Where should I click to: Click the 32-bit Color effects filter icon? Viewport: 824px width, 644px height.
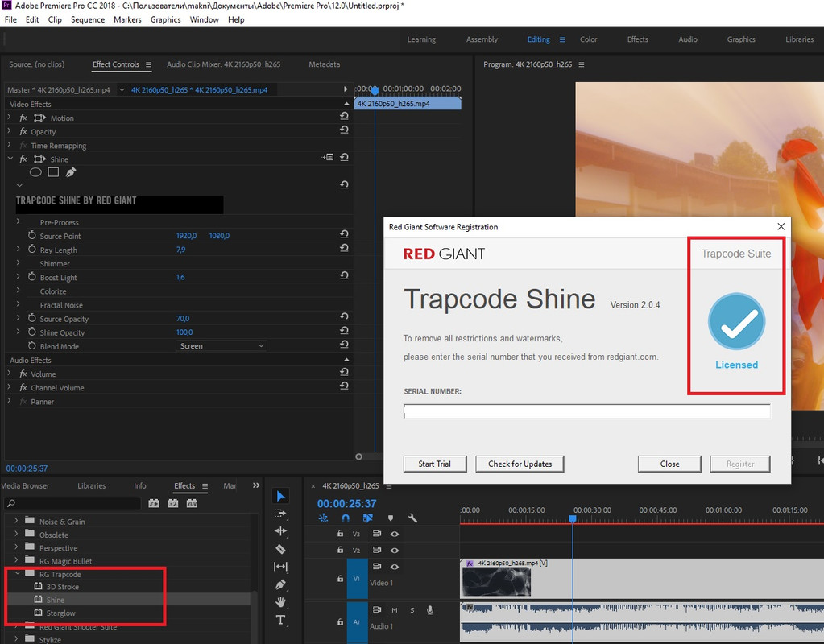coord(173,503)
